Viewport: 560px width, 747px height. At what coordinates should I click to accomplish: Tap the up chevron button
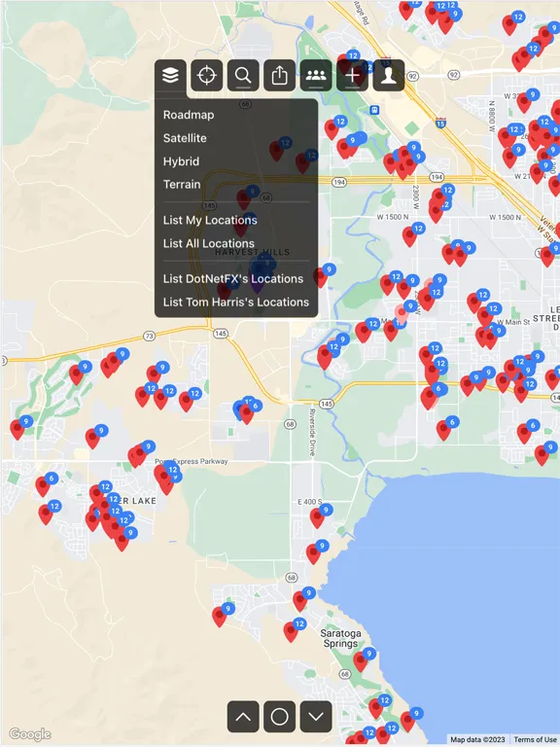(x=243, y=717)
